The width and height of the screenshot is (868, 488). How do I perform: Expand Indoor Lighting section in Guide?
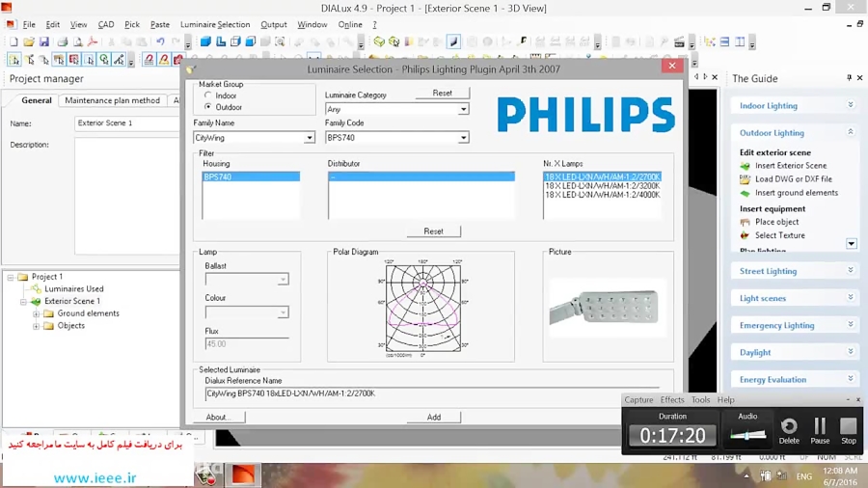click(x=851, y=105)
